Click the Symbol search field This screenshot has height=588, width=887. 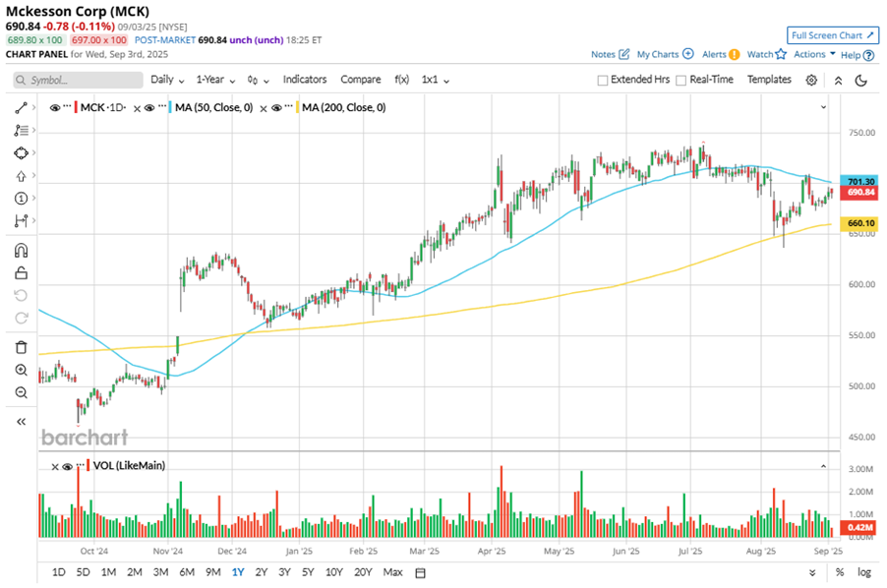78,81
